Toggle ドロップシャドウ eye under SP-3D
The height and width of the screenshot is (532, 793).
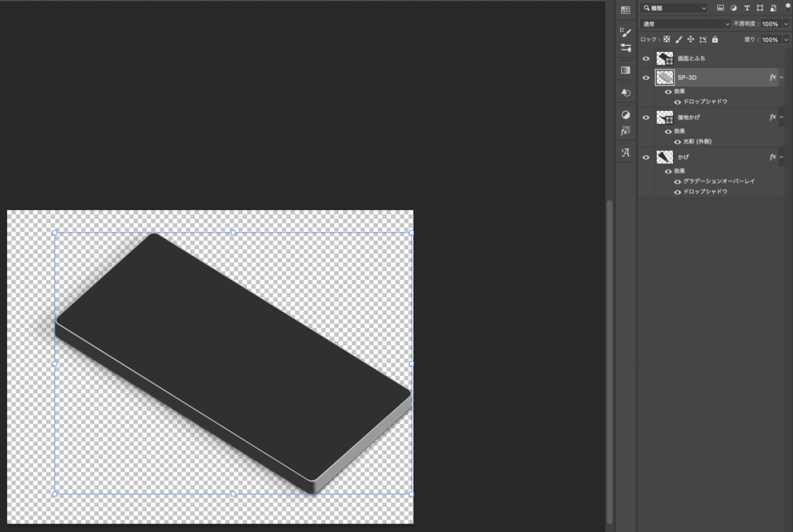coord(677,102)
